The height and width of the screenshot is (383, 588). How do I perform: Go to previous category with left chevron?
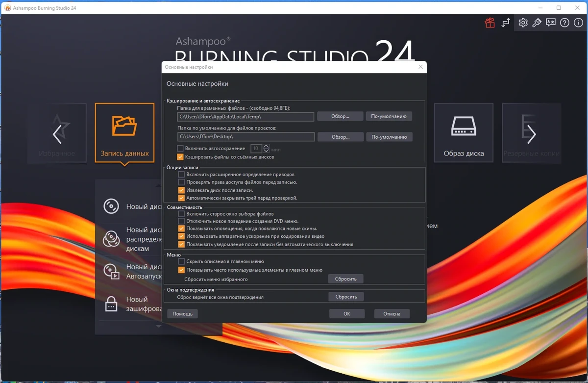coord(57,134)
